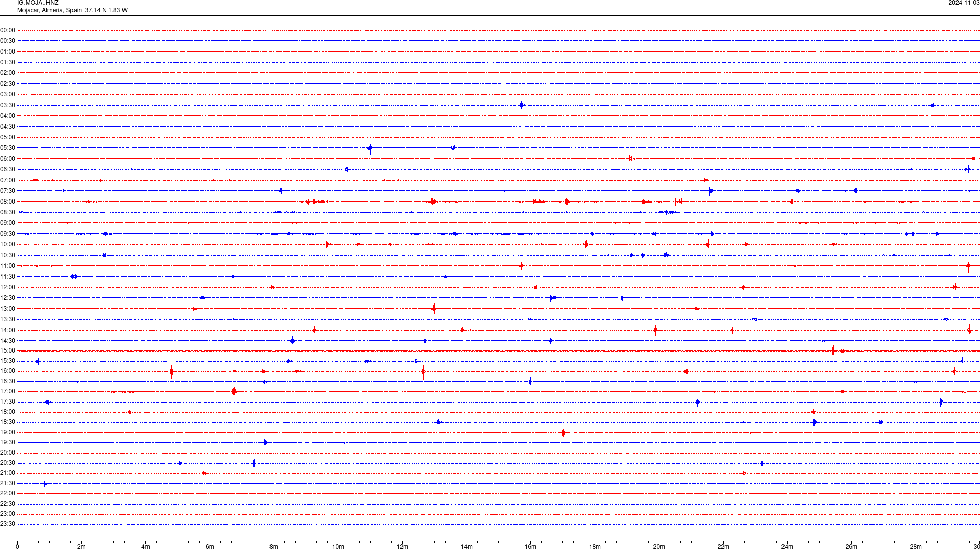This screenshot has height=551, width=980.
Task: Select the 14:00 row time label
Action: (x=8, y=330)
